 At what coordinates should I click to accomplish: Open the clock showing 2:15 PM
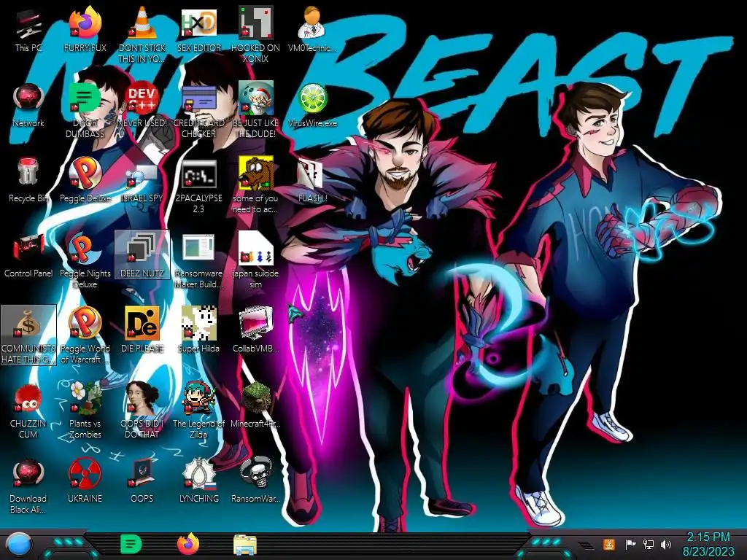point(708,544)
